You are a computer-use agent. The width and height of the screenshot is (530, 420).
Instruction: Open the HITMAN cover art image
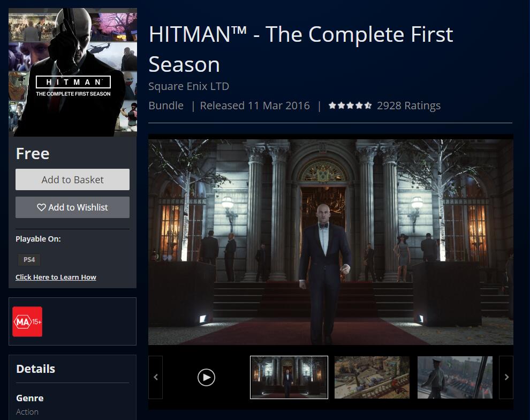coord(73,72)
